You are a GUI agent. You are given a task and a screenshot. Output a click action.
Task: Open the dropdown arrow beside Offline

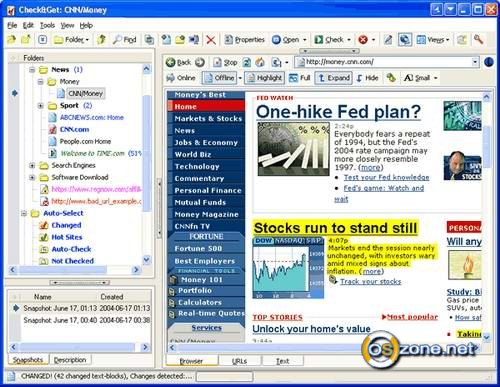coord(240,78)
